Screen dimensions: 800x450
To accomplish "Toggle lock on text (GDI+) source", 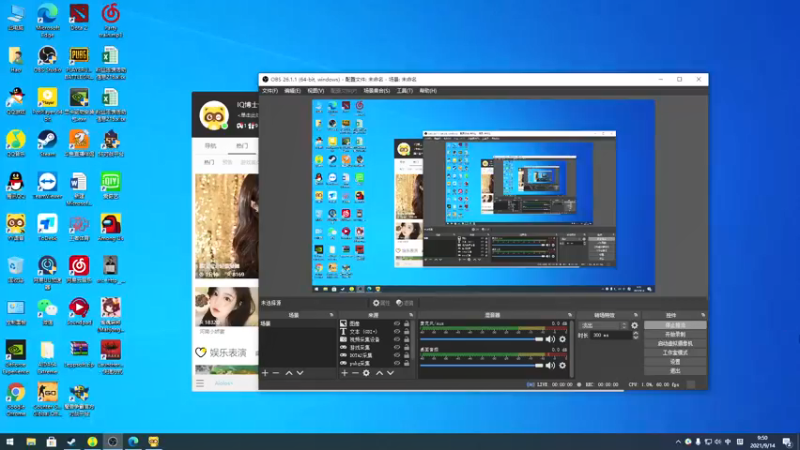I will (407, 331).
